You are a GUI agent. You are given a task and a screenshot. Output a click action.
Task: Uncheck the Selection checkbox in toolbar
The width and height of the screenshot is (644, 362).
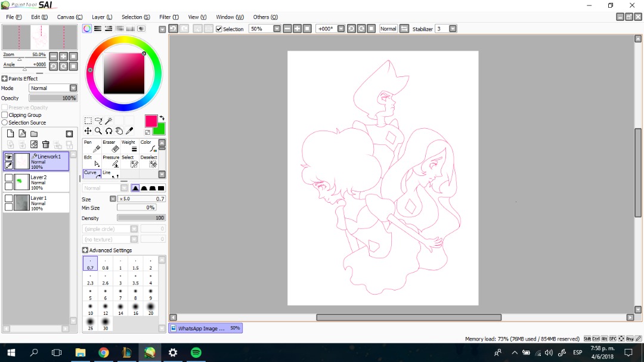pyautogui.click(x=219, y=29)
